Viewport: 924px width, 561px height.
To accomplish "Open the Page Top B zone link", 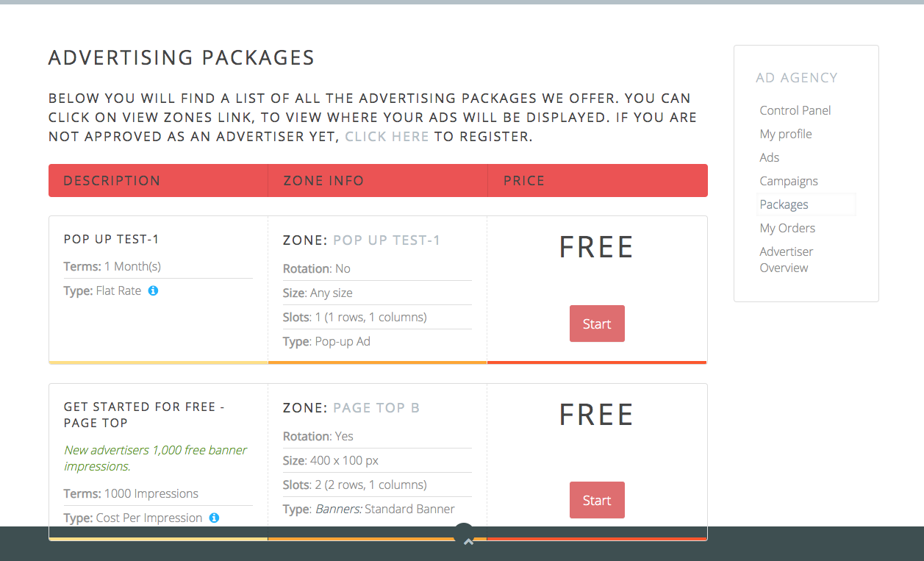I will [376, 408].
